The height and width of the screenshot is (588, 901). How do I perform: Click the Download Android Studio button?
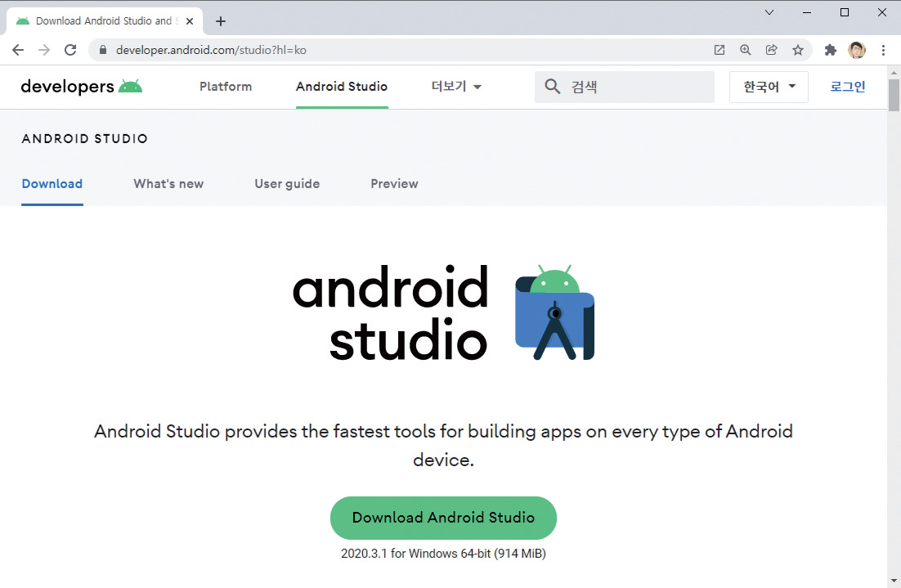coord(444,518)
